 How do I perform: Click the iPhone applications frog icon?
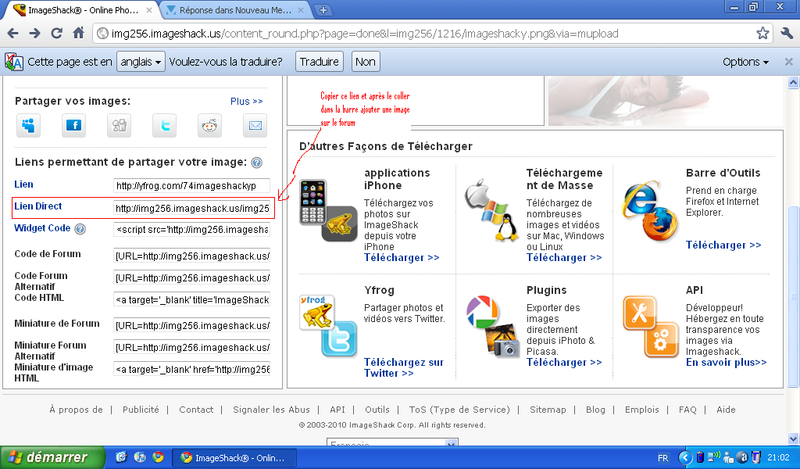[328, 210]
